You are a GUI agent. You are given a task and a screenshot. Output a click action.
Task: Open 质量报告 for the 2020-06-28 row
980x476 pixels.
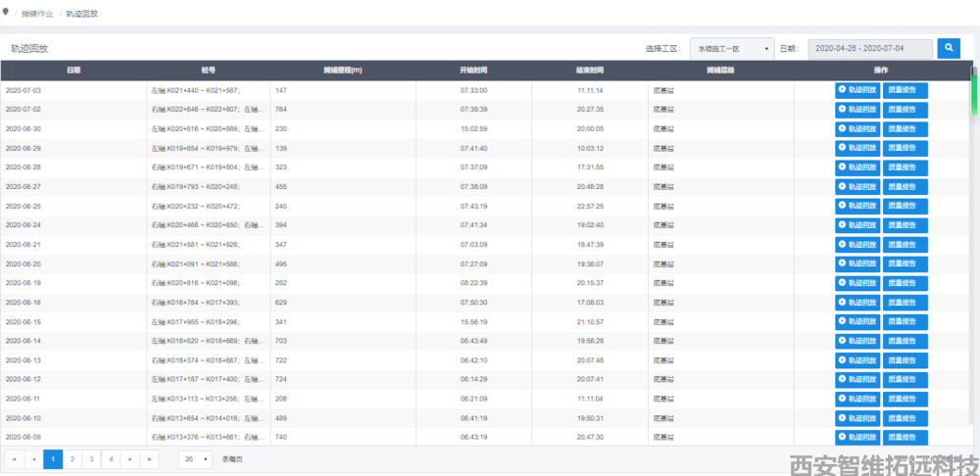click(x=905, y=167)
